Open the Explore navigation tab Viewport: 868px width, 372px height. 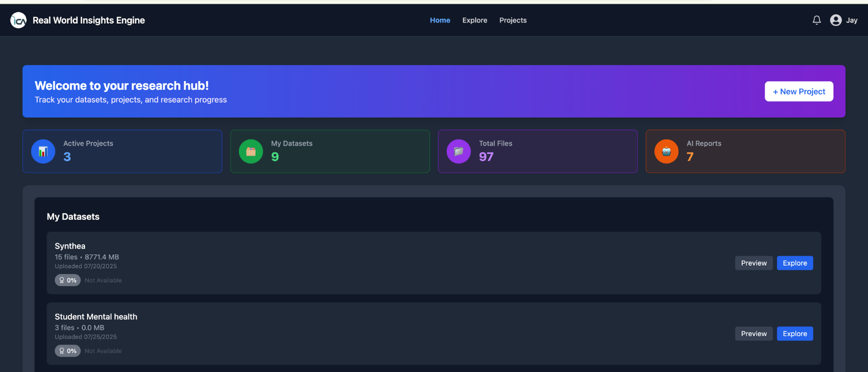[475, 20]
